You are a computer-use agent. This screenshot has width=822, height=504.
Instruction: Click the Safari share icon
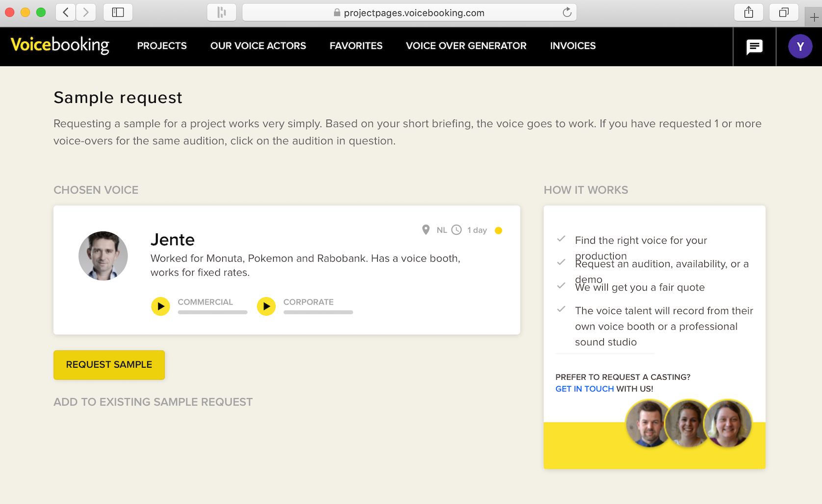(748, 13)
